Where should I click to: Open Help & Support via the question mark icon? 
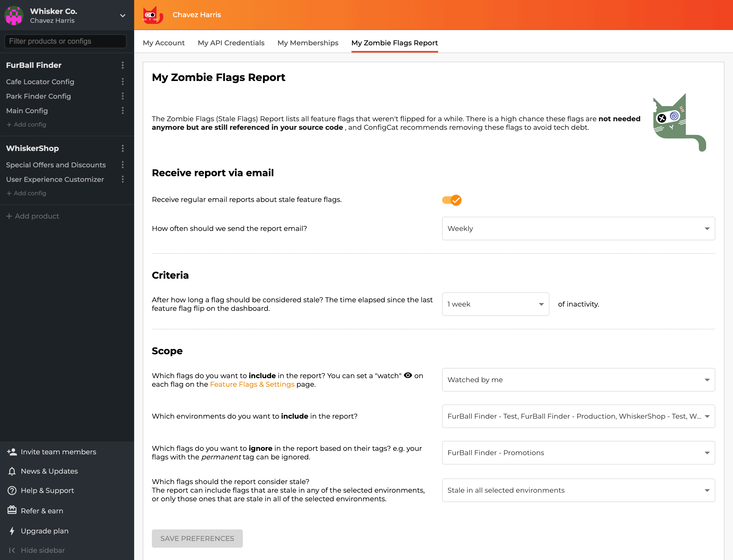pos(12,490)
